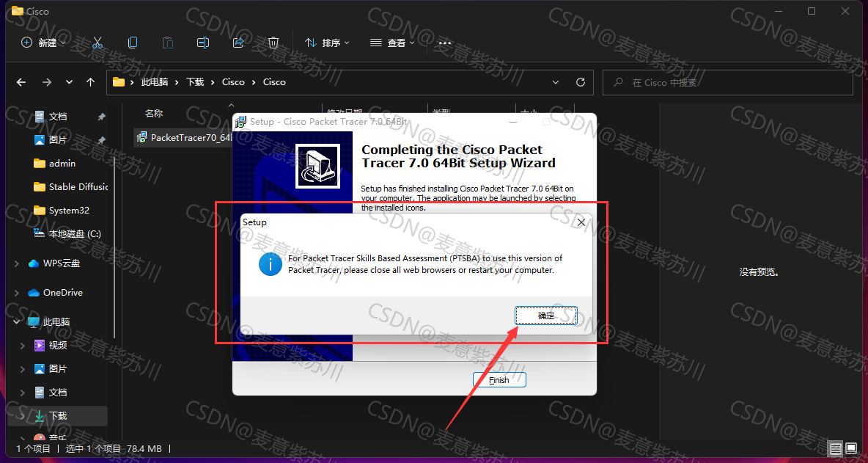The image size is (868, 463).
Task: Click 此电脑 in the address bar
Action: click(x=155, y=82)
